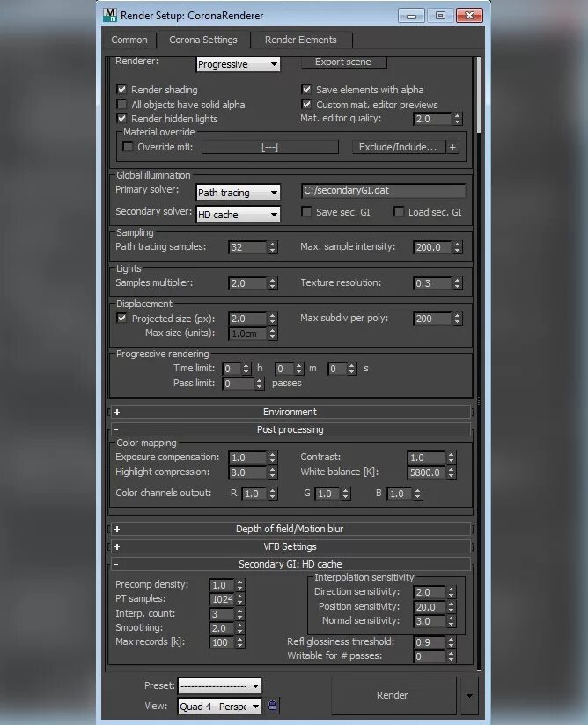Click the Projected size value field
Viewport: 588px width, 725px height.
click(247, 319)
